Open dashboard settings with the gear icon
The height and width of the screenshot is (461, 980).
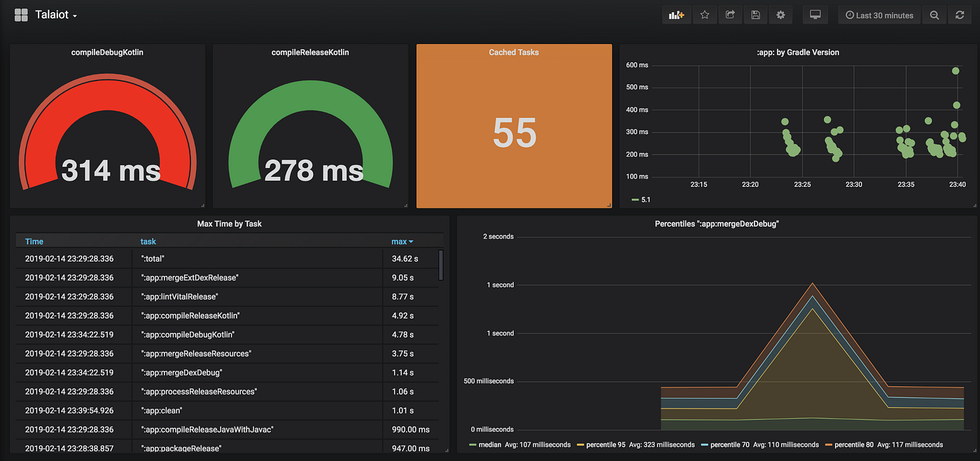pos(780,14)
